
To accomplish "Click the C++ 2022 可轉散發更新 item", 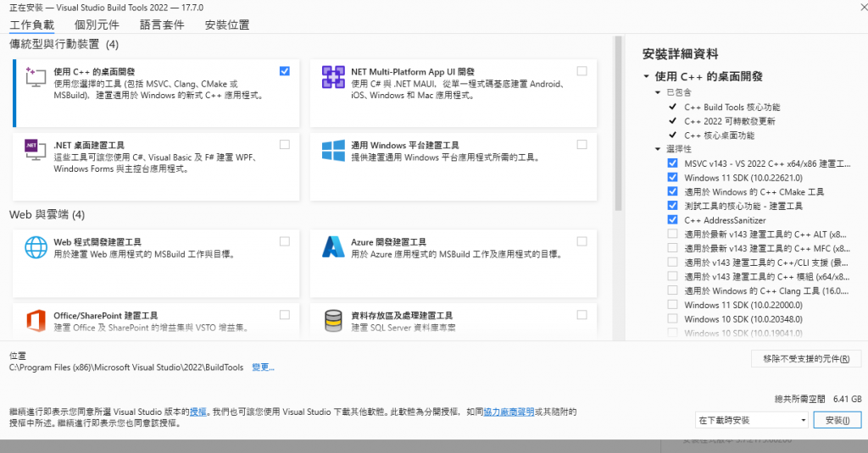I will [730, 121].
